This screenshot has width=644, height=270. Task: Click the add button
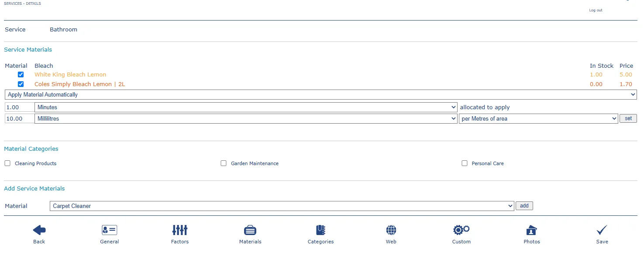(x=524, y=206)
